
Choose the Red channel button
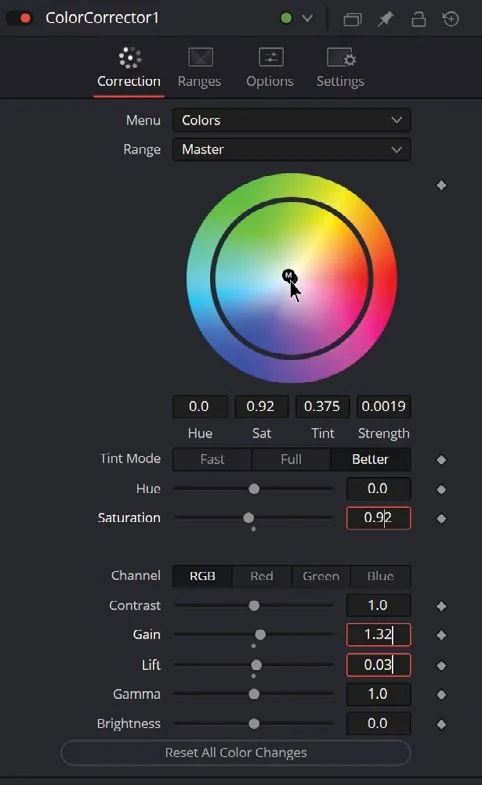click(x=262, y=576)
